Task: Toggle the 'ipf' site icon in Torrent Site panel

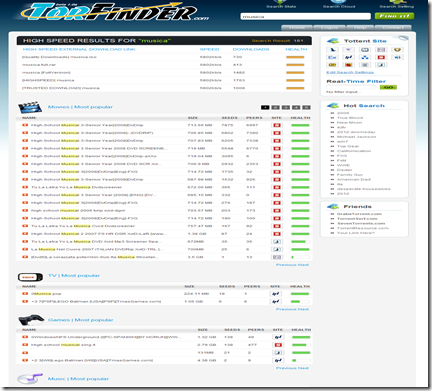Action: 349,57
